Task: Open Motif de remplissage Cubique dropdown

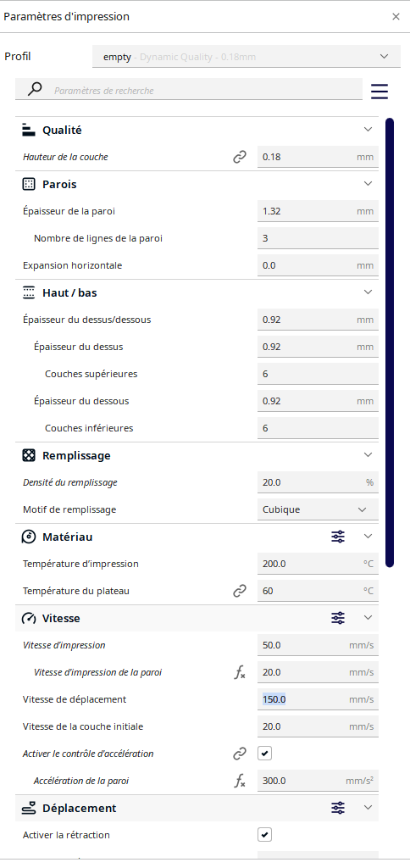Action: [x=319, y=509]
